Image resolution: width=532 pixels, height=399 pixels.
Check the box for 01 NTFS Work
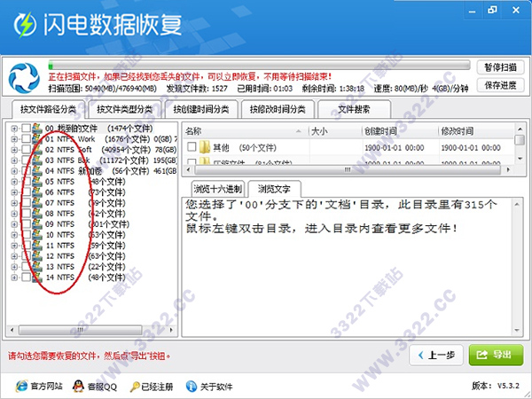[x=26, y=139]
